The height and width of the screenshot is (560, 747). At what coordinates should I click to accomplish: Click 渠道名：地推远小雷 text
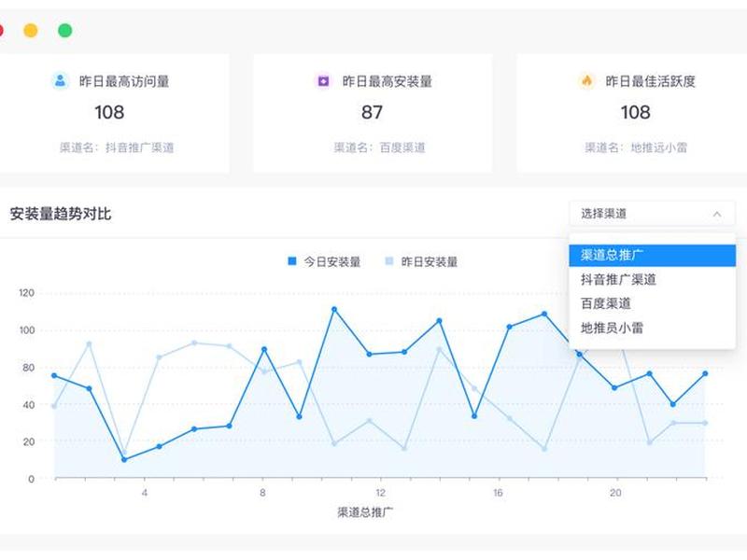(x=636, y=147)
